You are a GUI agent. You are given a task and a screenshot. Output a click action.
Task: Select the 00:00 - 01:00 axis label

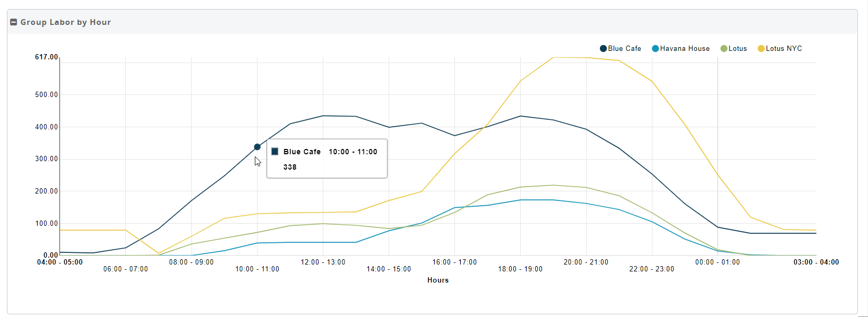(x=717, y=262)
